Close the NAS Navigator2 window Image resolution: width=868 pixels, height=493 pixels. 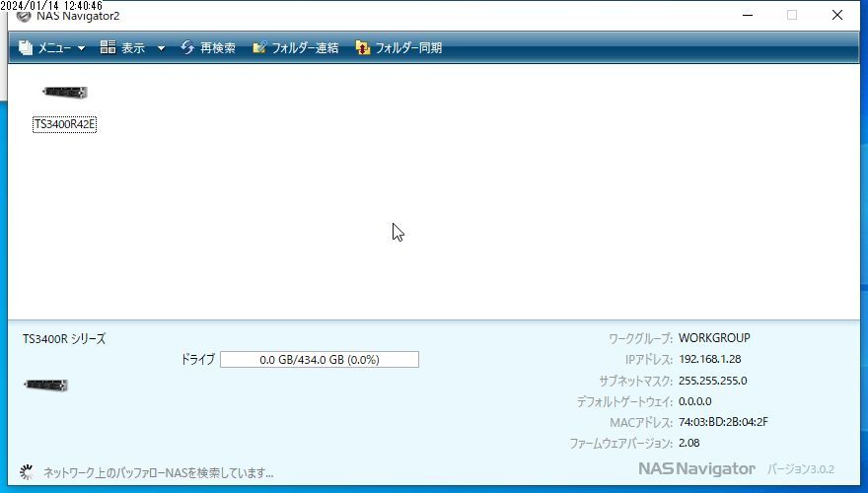coord(837,15)
